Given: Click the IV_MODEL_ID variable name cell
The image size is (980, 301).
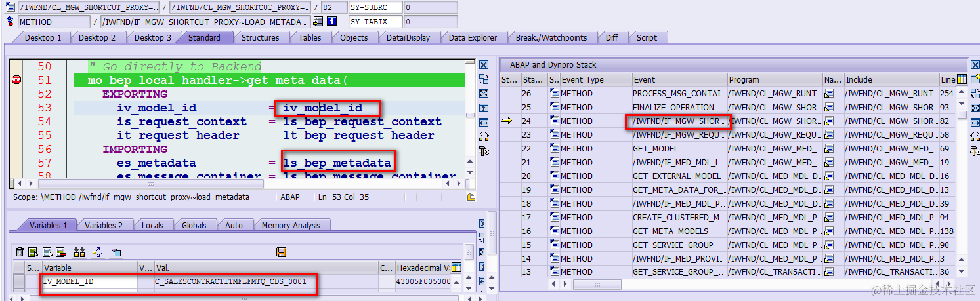Looking at the screenshot, I should [x=89, y=281].
